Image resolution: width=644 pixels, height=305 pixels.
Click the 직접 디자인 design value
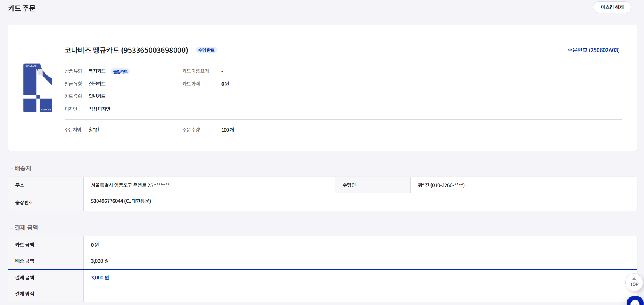[100, 109]
